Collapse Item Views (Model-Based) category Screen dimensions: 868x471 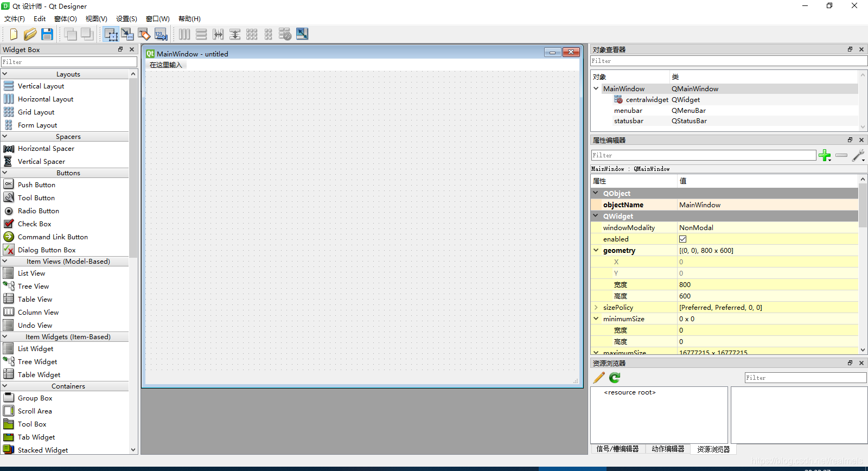coord(5,261)
